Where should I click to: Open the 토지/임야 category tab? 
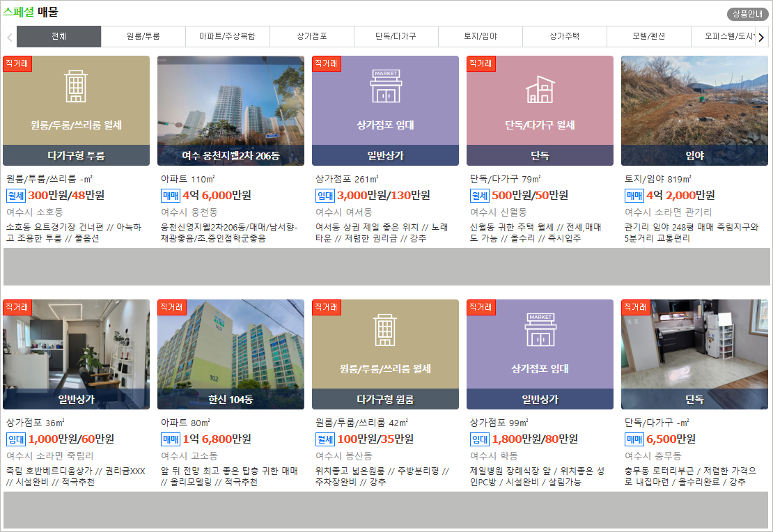click(x=480, y=36)
